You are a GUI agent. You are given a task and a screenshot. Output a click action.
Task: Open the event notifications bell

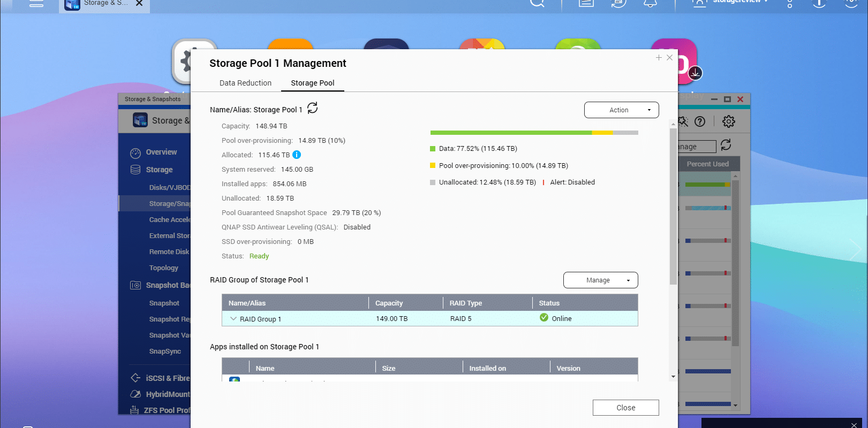click(x=650, y=3)
